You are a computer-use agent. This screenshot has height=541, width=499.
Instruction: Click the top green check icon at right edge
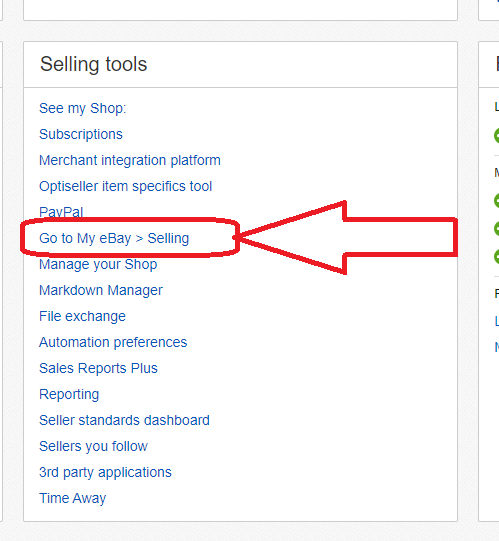(x=497, y=135)
